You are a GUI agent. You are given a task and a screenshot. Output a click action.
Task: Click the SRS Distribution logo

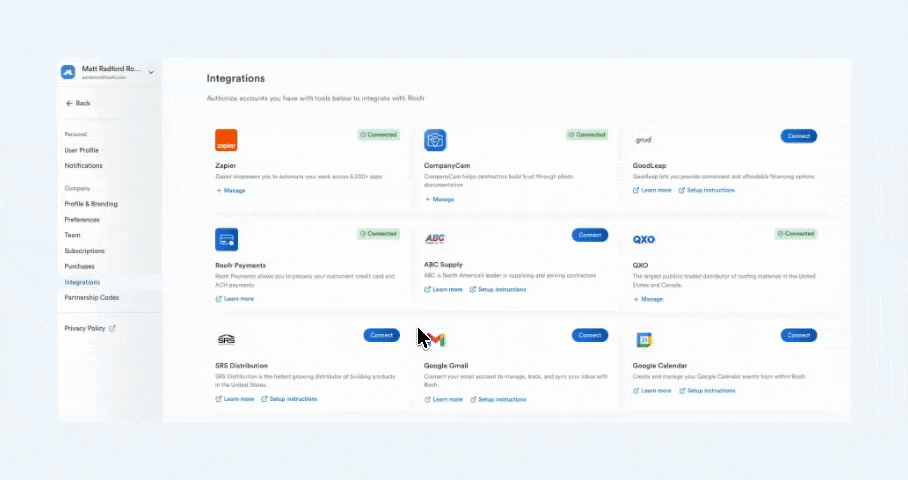point(226,339)
